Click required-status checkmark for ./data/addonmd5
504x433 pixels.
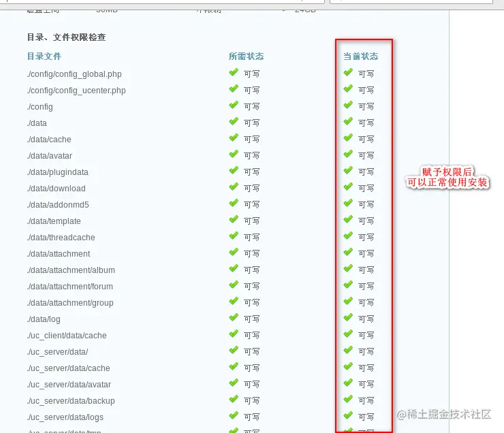pyautogui.click(x=234, y=204)
